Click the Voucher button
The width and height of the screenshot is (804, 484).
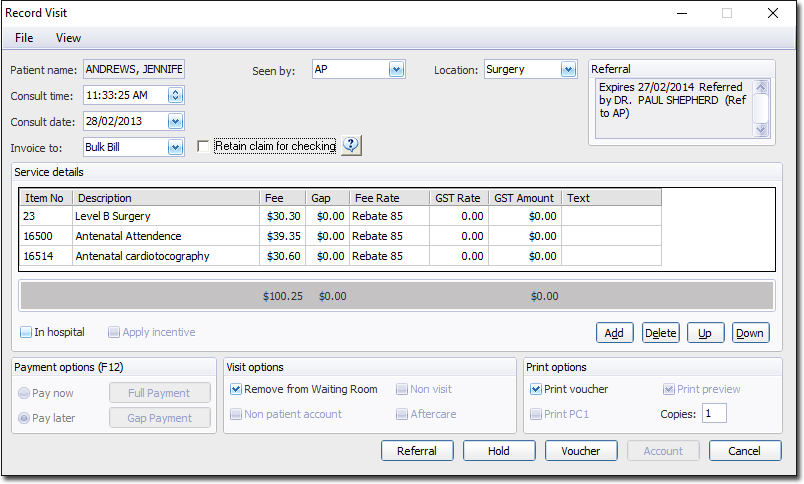click(x=580, y=451)
